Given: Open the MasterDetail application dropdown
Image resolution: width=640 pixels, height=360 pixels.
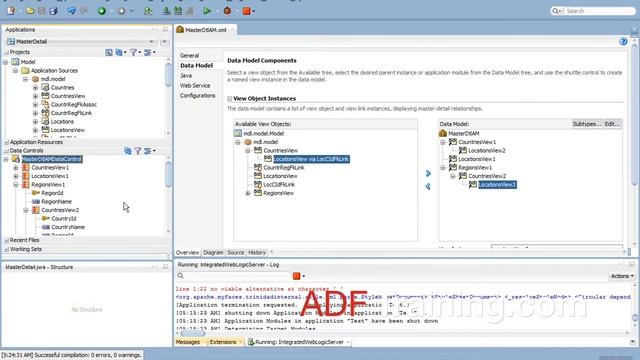Looking at the screenshot, I should point(151,42).
